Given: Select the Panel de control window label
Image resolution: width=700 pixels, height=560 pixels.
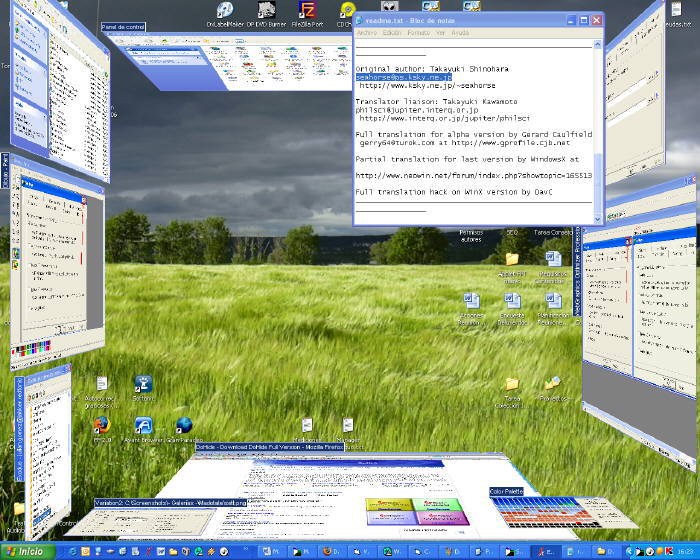Looking at the screenshot, I should tap(123, 27).
